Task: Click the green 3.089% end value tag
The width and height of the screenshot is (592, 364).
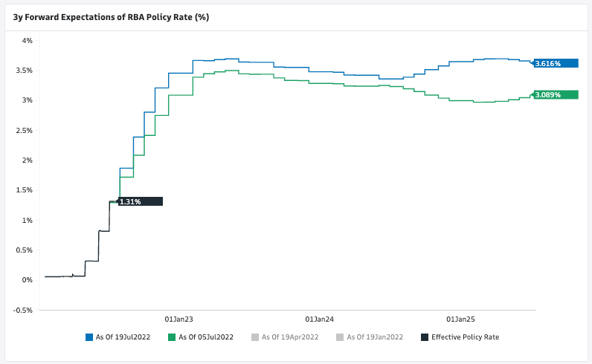Action: click(x=555, y=94)
